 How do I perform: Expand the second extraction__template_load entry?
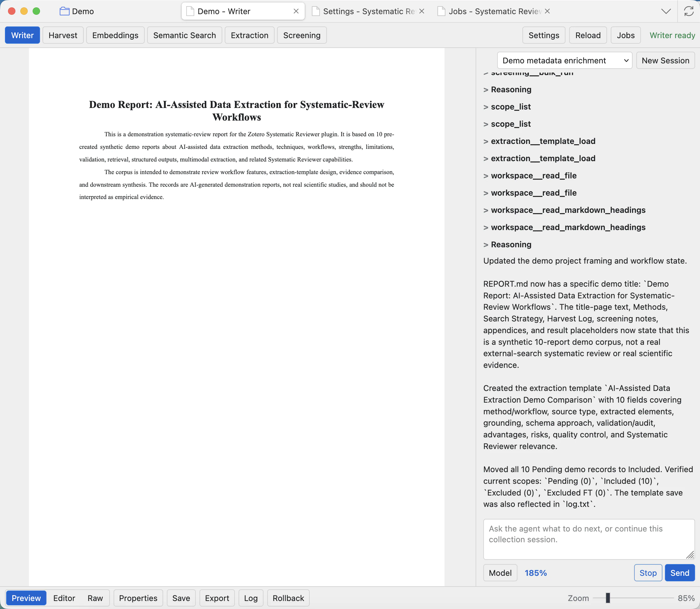click(x=539, y=158)
